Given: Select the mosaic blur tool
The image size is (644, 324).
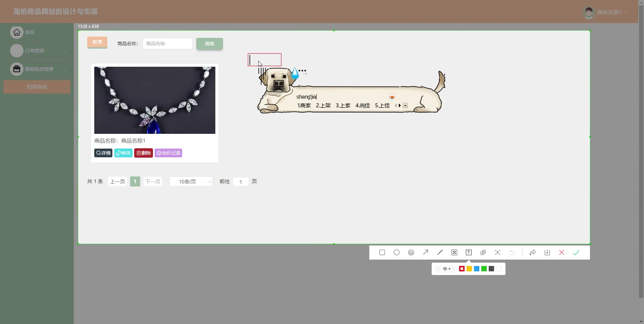Looking at the screenshot, I should click(454, 253).
